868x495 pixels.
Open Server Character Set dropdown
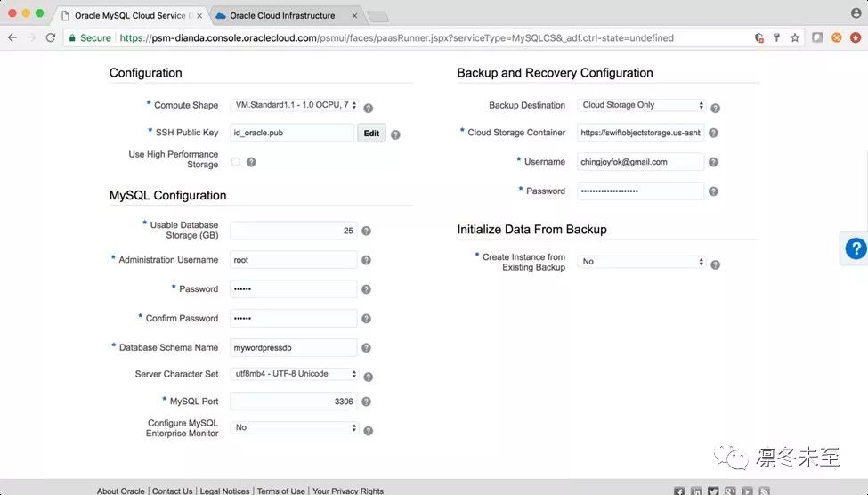pos(295,374)
